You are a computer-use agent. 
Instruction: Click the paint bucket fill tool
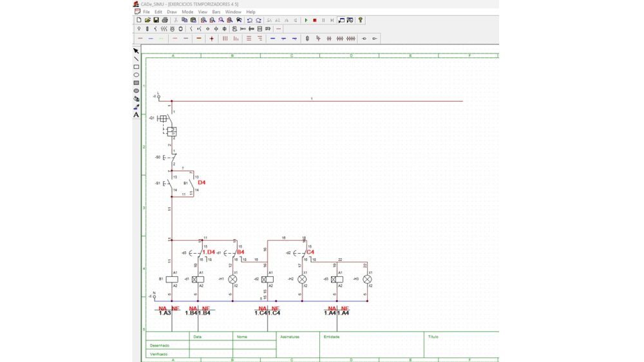click(136, 99)
